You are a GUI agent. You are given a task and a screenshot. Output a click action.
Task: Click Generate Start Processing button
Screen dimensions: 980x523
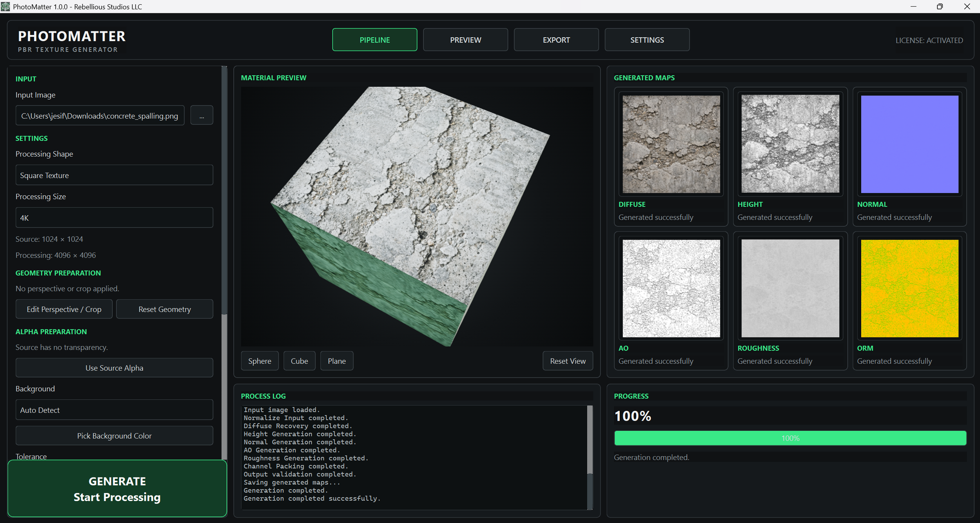tap(117, 488)
